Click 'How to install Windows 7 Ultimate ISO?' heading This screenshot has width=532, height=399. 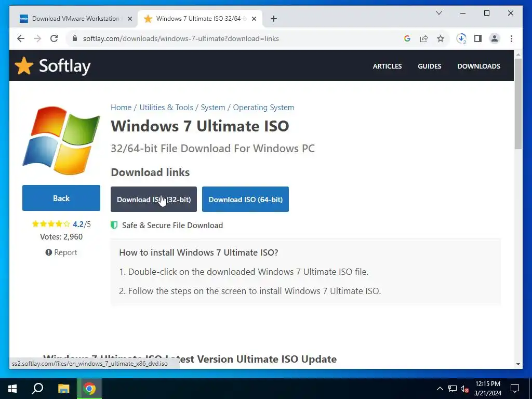(x=198, y=253)
